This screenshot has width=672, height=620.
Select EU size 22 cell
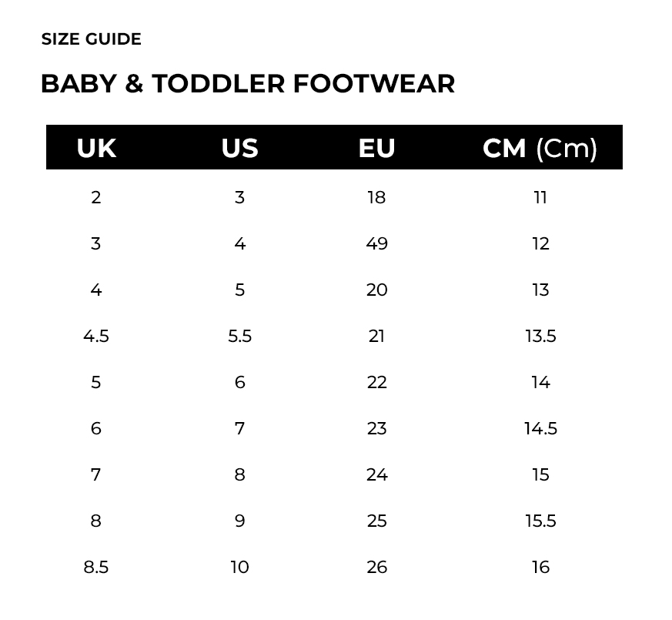(x=376, y=383)
